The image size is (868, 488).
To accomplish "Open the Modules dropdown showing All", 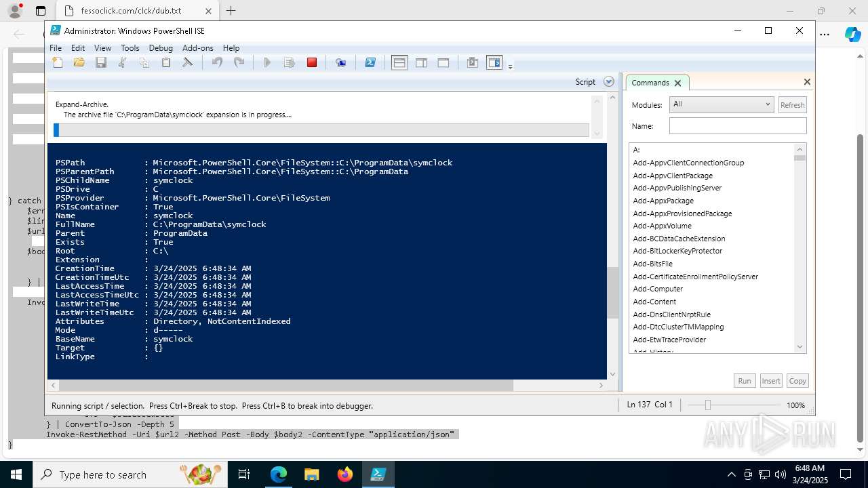I will 721,104.
